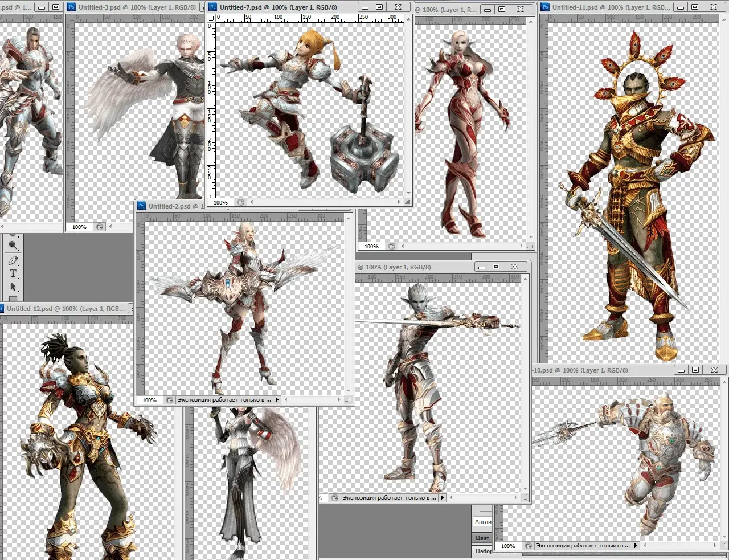Click the zoom percentage field in Untitled-7
Screen dimensions: 729x560
click(222, 202)
